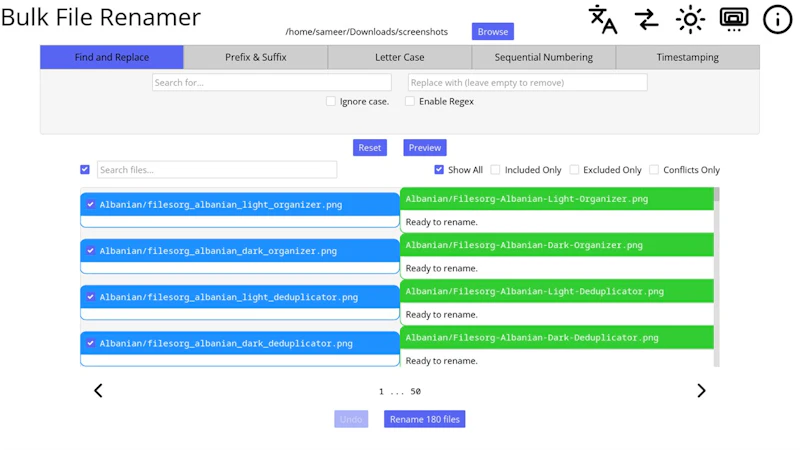Focus the Search files input field
The image size is (800, 450).
217,169
